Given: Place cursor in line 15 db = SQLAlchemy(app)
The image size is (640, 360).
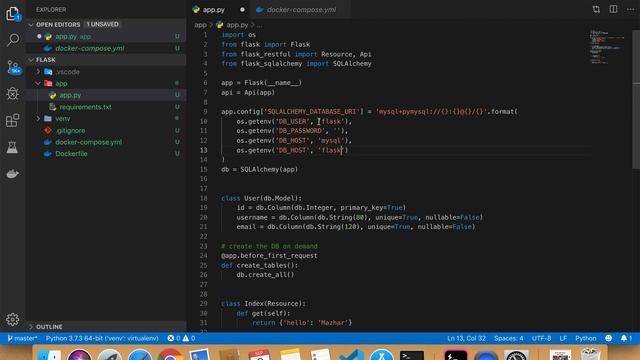Looking at the screenshot, I should [x=260, y=169].
